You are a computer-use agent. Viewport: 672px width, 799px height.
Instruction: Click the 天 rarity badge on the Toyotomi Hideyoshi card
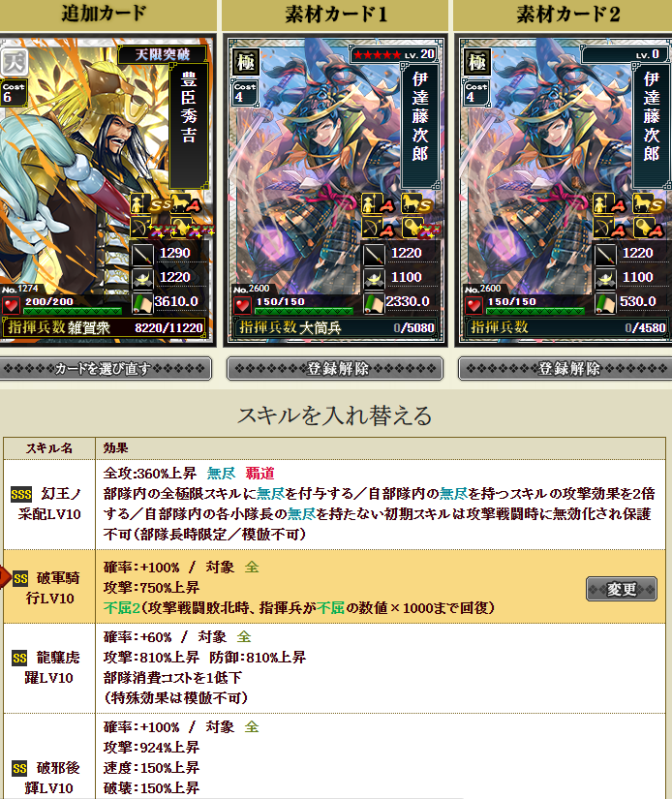(x=14, y=62)
